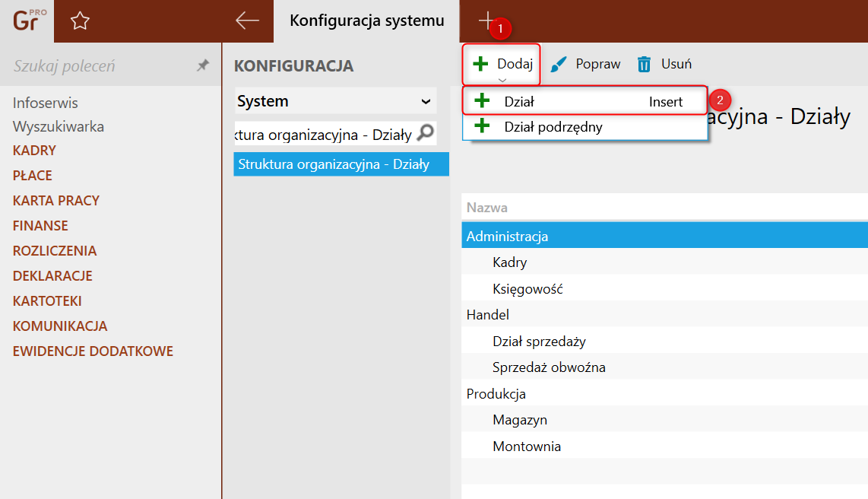
Task: Open a new tab with plus icon
Action: [485, 21]
